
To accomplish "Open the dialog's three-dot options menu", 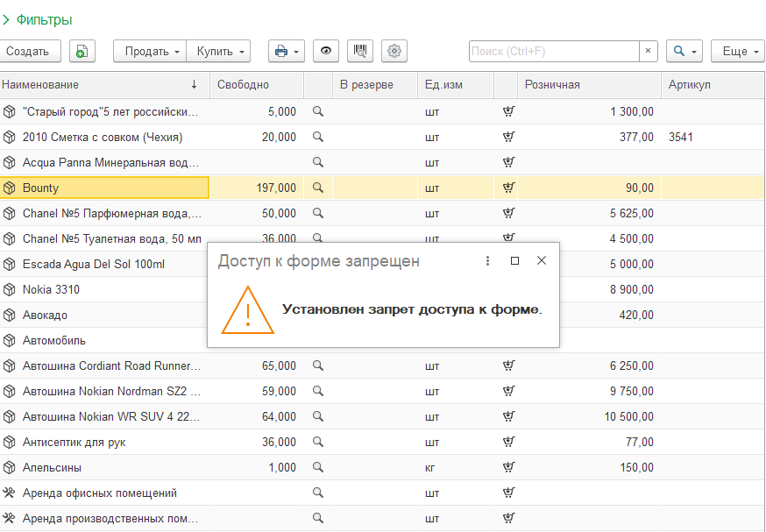I will [488, 261].
